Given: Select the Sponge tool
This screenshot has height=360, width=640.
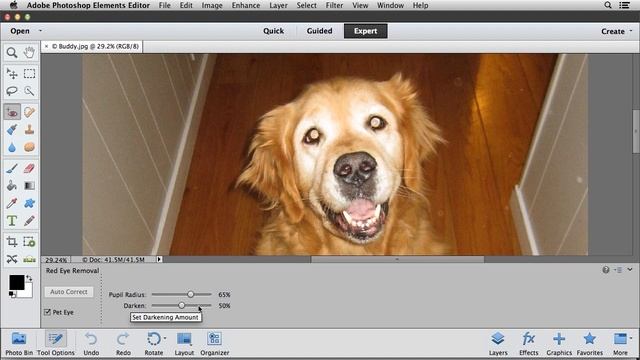Looking at the screenshot, I should (29, 147).
